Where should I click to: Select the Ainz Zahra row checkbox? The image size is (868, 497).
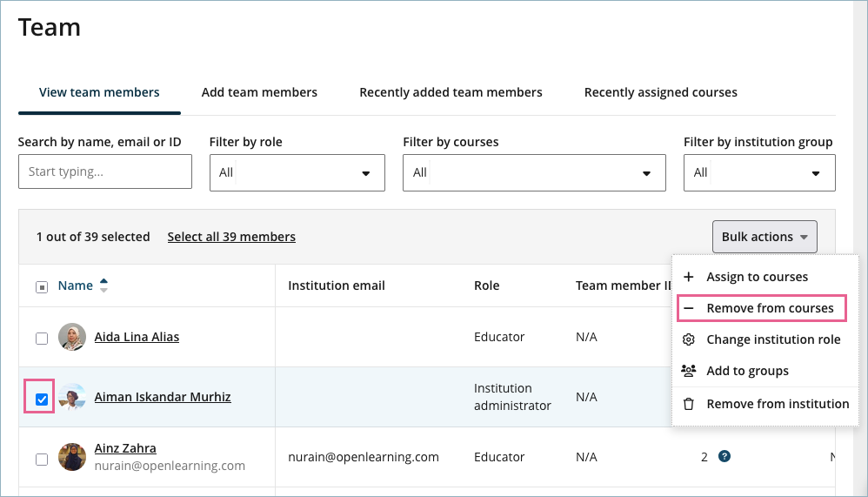pyautogui.click(x=42, y=459)
